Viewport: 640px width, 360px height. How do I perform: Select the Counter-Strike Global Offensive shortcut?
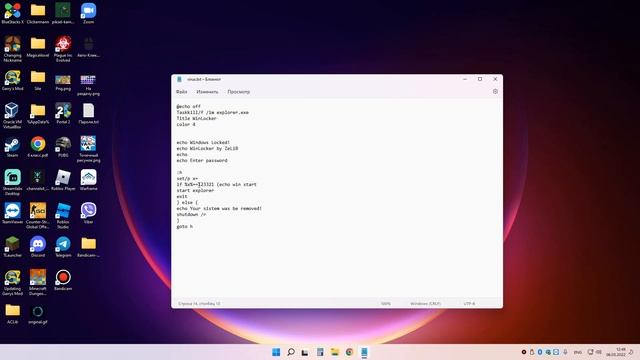(38, 216)
